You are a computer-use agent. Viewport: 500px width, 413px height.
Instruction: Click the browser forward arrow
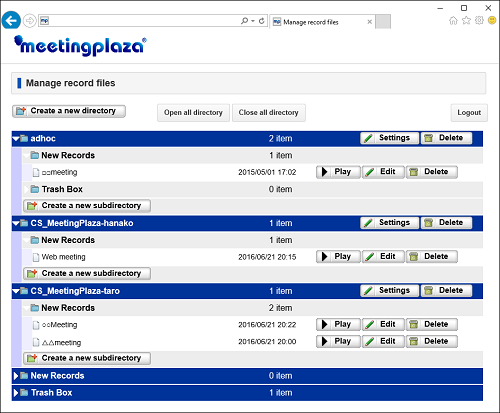30,21
